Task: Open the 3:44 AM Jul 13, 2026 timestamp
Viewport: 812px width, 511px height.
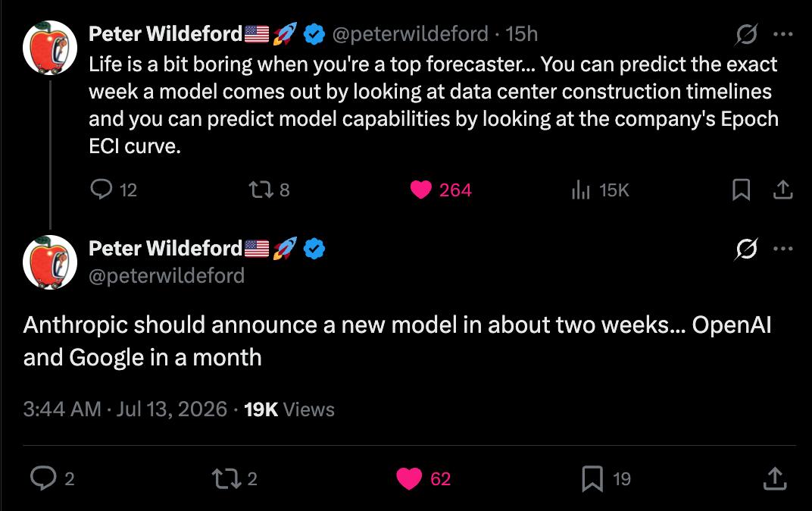Action: pos(125,409)
